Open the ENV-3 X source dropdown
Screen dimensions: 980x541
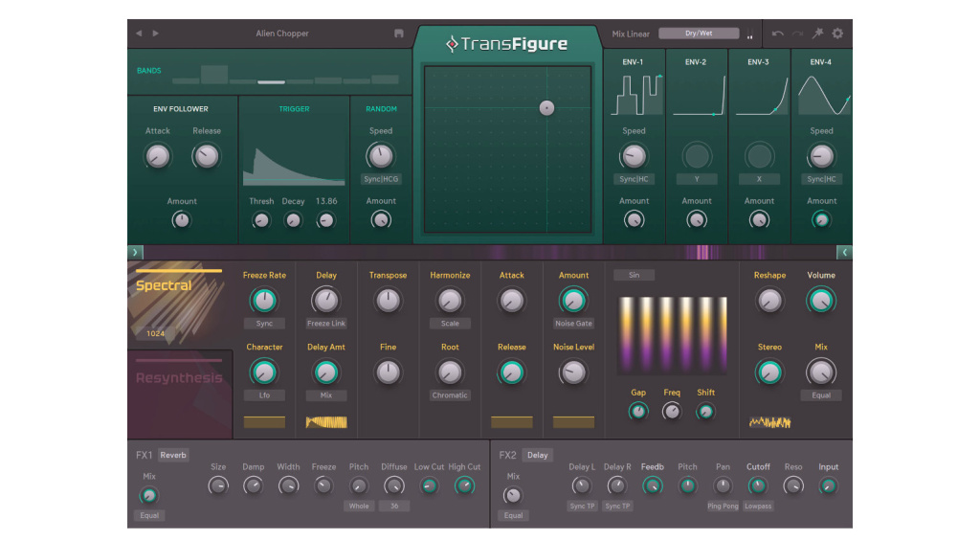pyautogui.click(x=759, y=179)
